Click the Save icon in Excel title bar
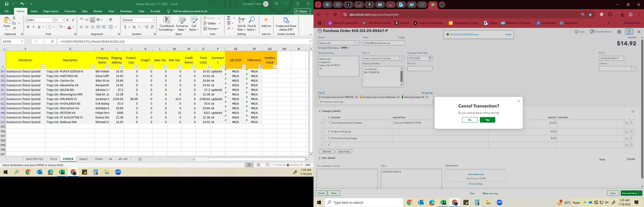This screenshot has width=644, height=207. click(x=7, y=4)
